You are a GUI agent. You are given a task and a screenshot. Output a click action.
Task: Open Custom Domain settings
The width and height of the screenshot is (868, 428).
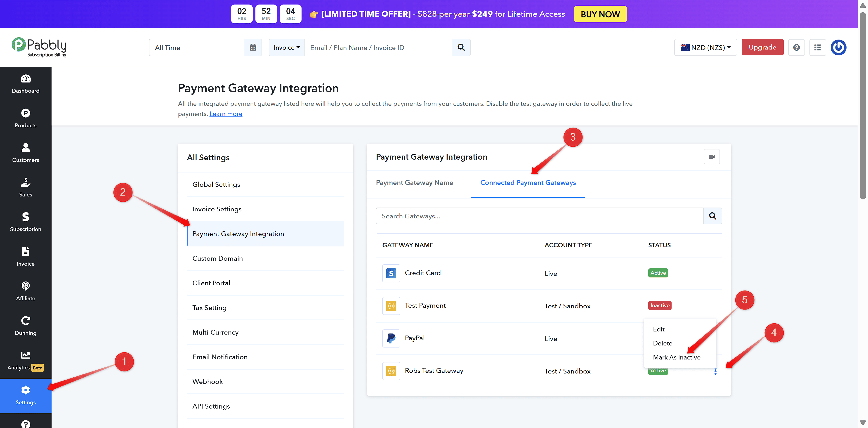tap(266, 258)
